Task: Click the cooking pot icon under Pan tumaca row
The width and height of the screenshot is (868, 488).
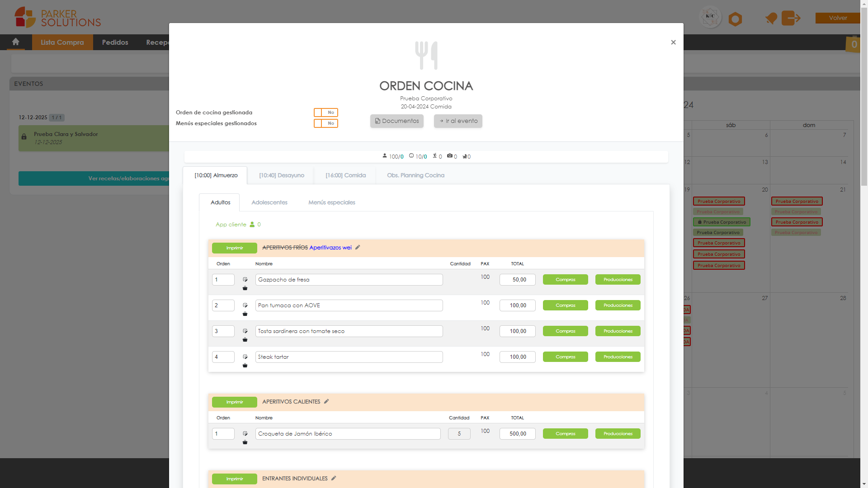Action: 245,314
